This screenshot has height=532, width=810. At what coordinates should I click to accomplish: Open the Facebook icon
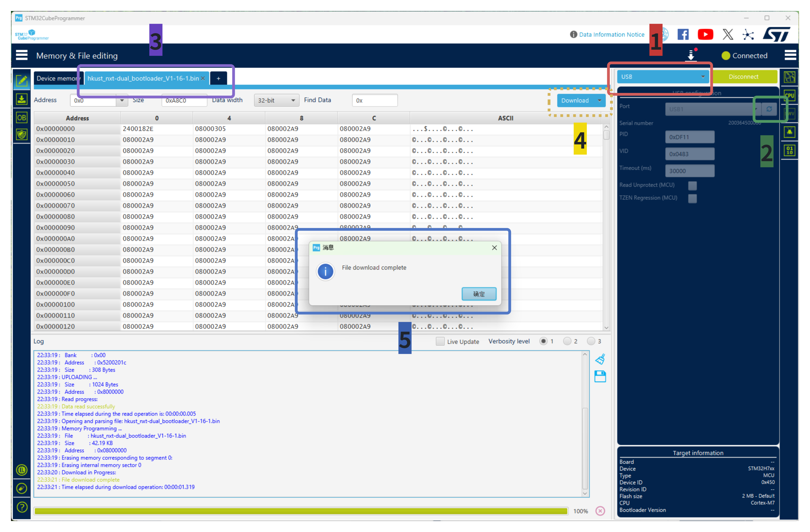click(x=683, y=34)
